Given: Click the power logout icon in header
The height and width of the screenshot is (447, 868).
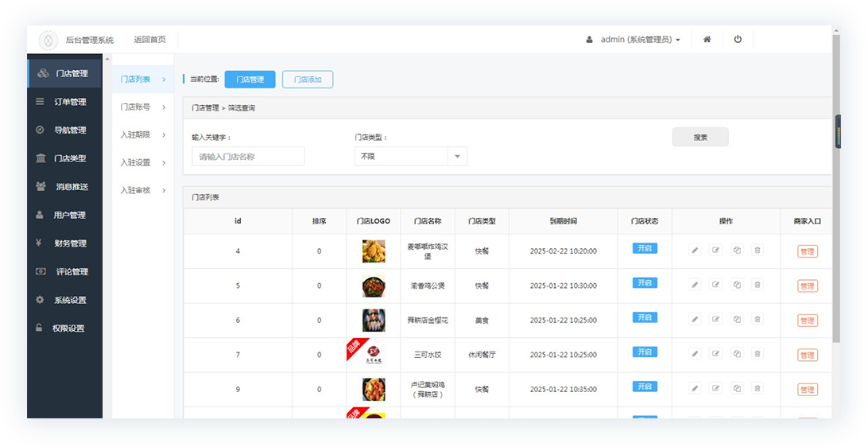Looking at the screenshot, I should 738,39.
